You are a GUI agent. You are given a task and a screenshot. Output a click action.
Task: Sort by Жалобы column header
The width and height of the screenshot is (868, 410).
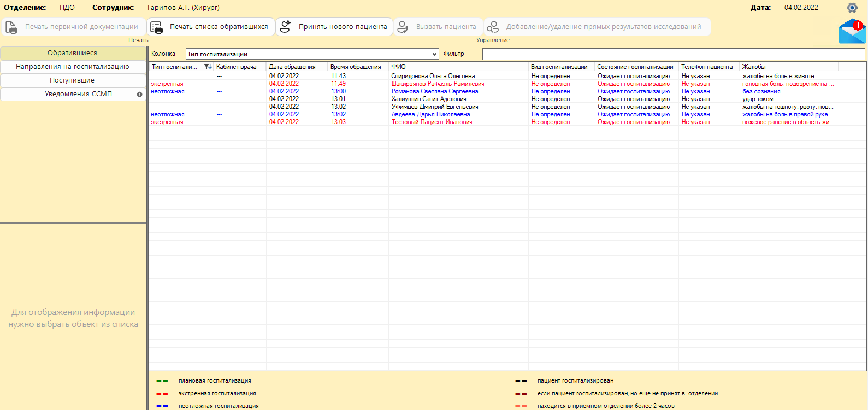tap(789, 67)
